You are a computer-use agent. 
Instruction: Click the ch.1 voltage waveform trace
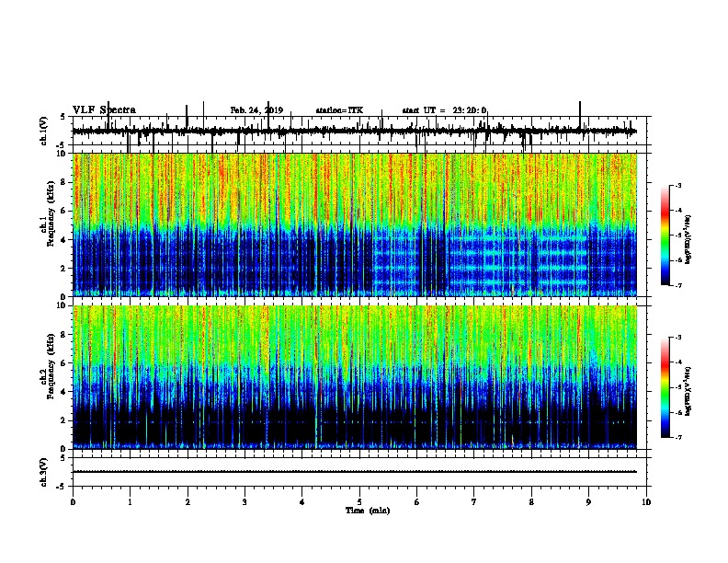pos(354,131)
